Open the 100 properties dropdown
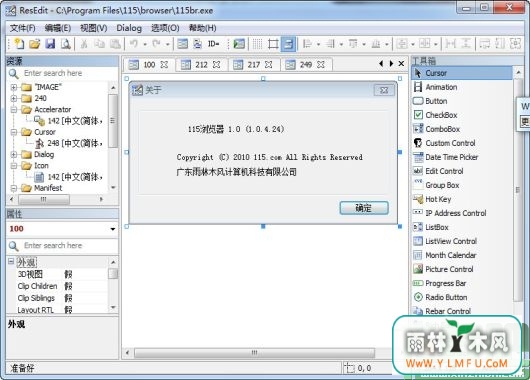530x380 pixels. click(x=113, y=229)
